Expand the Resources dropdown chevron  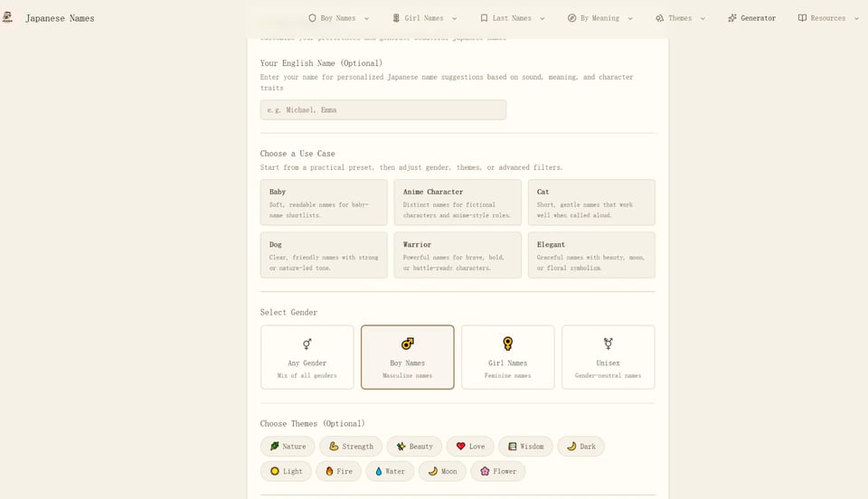point(857,18)
